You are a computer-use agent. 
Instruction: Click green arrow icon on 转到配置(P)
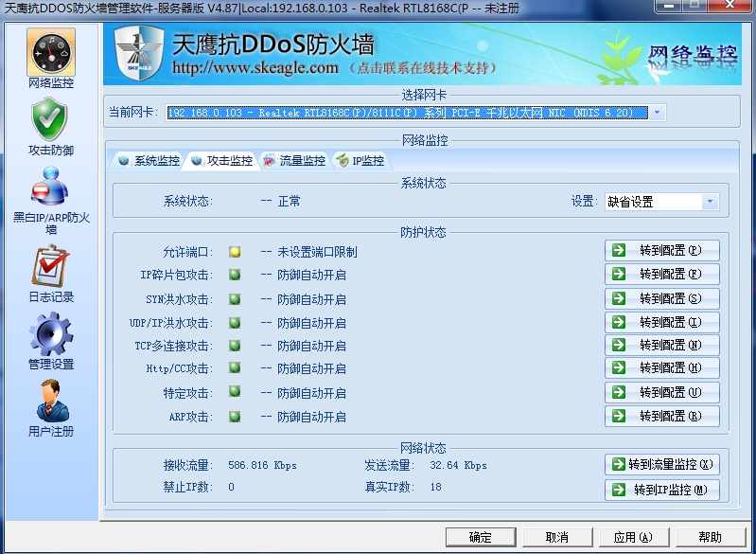619,250
